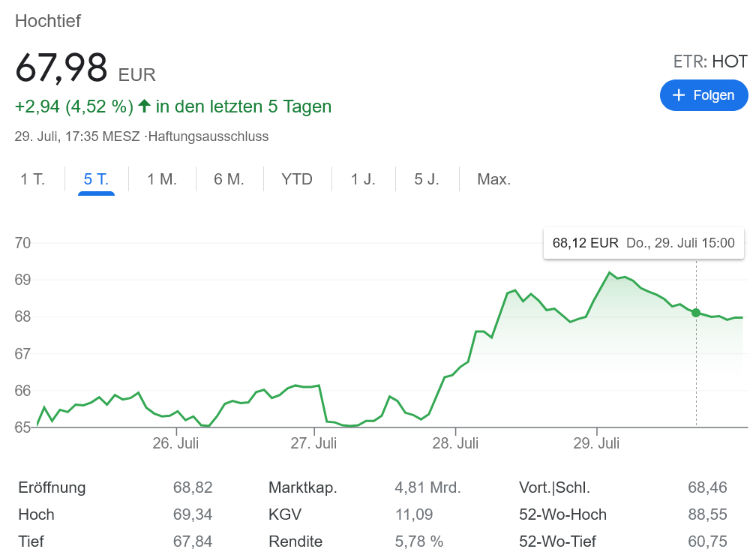Image resolution: width=756 pixels, height=558 pixels.
Task: Click the Folgen button
Action: click(x=703, y=95)
